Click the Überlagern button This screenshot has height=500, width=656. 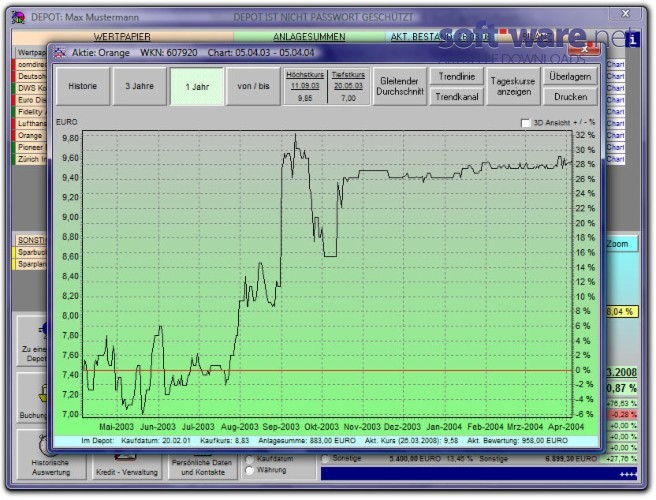570,77
